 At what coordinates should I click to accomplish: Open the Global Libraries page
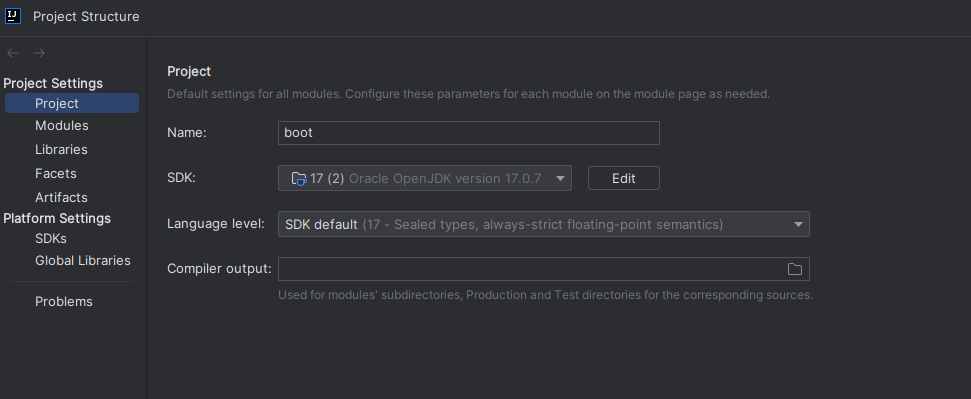(x=83, y=261)
